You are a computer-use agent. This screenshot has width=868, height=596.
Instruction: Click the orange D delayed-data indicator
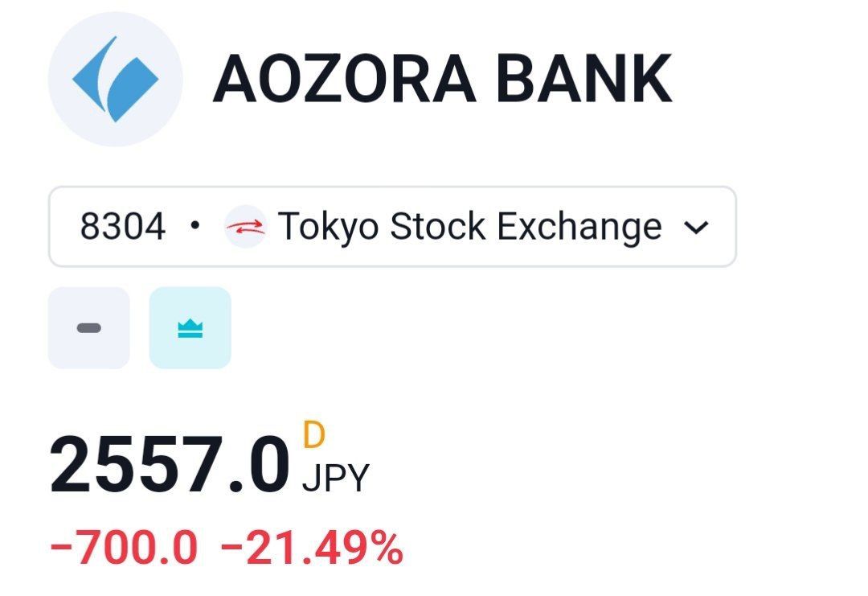(x=313, y=435)
